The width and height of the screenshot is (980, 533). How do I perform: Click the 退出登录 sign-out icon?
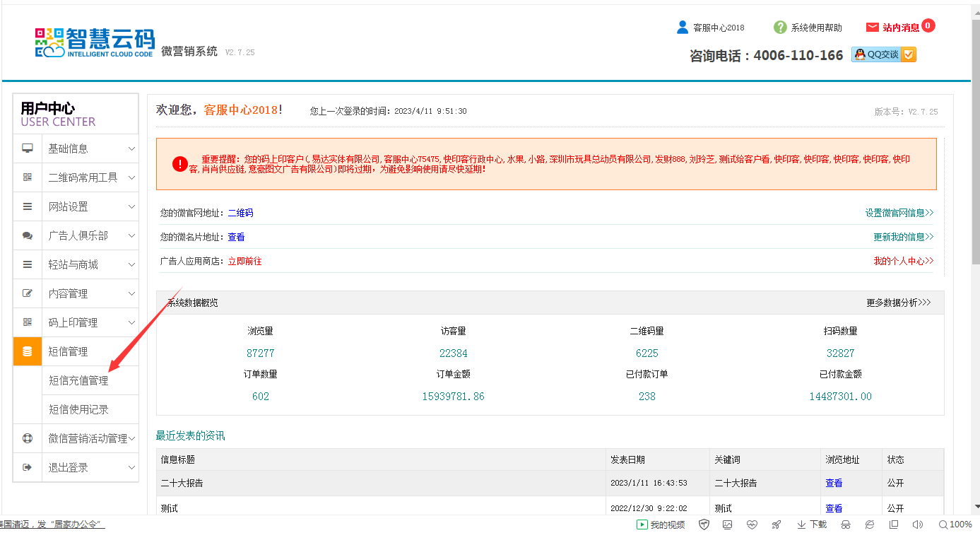(x=28, y=467)
